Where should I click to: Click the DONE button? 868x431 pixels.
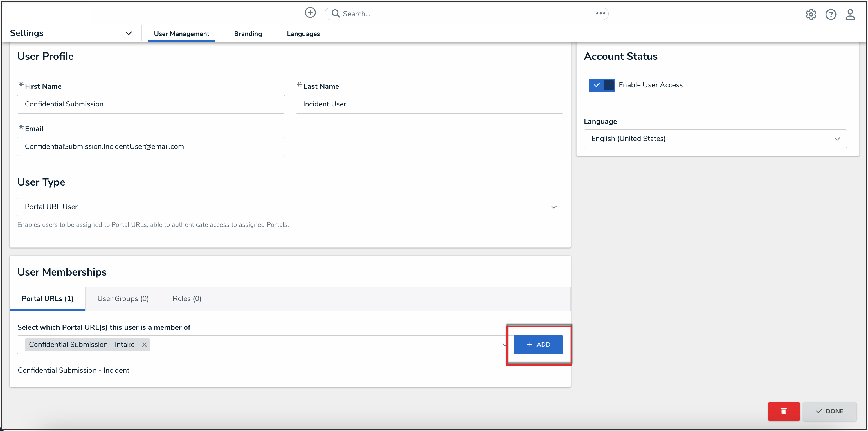click(x=829, y=411)
